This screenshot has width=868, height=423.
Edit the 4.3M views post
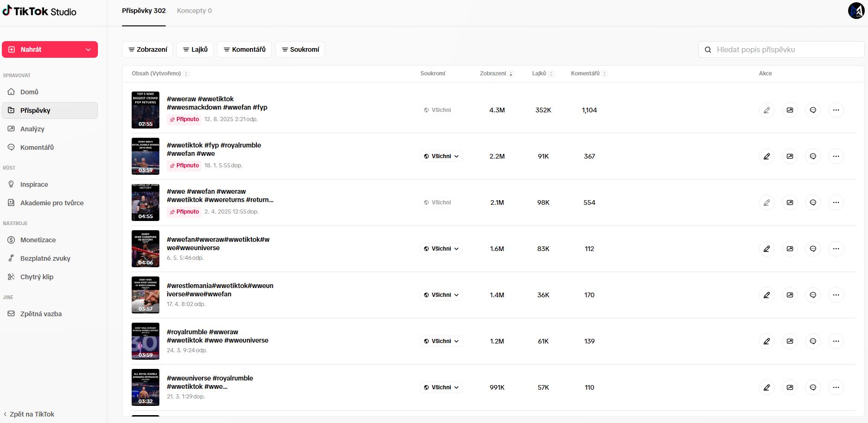[x=767, y=110]
